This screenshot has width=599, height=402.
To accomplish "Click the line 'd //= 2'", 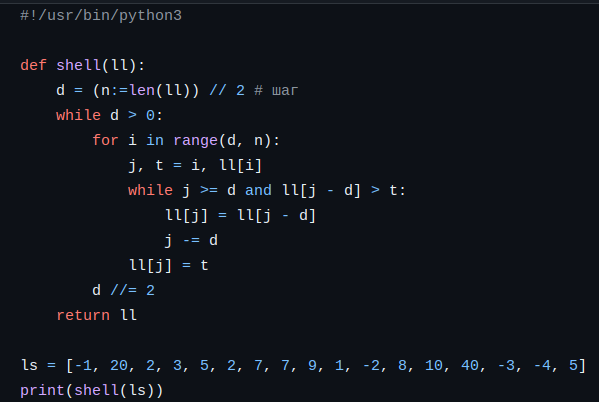I will point(123,290).
